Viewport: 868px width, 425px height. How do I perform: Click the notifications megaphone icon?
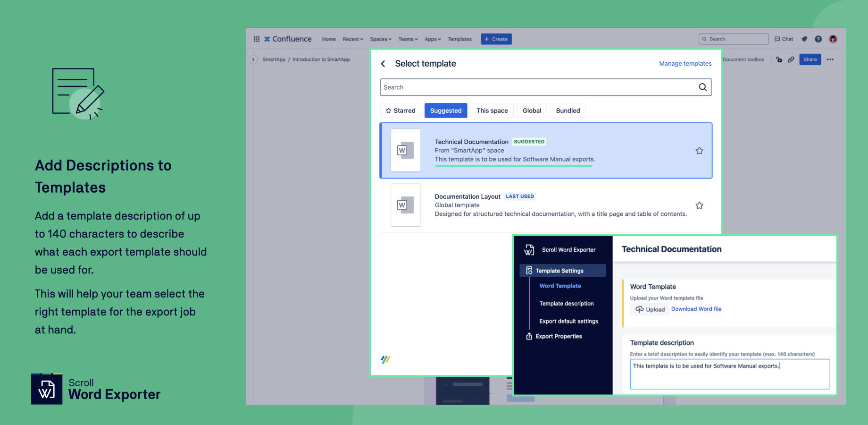[x=804, y=39]
